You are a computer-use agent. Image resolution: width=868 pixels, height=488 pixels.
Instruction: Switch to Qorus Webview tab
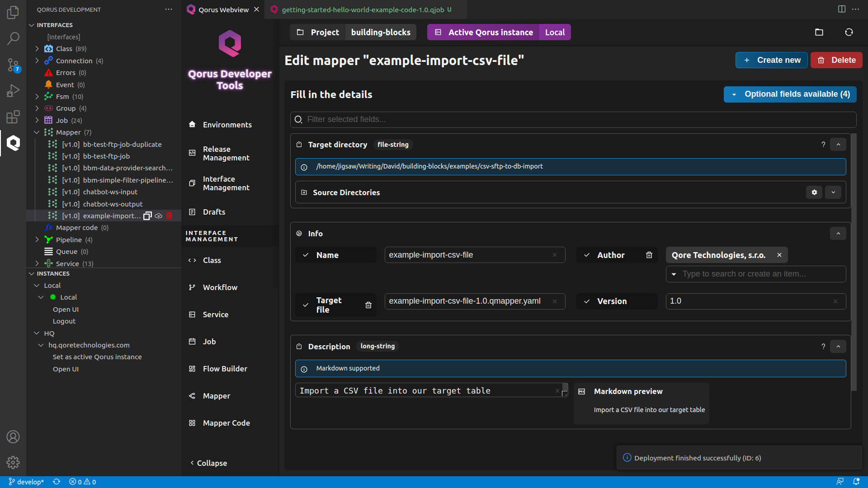click(223, 9)
